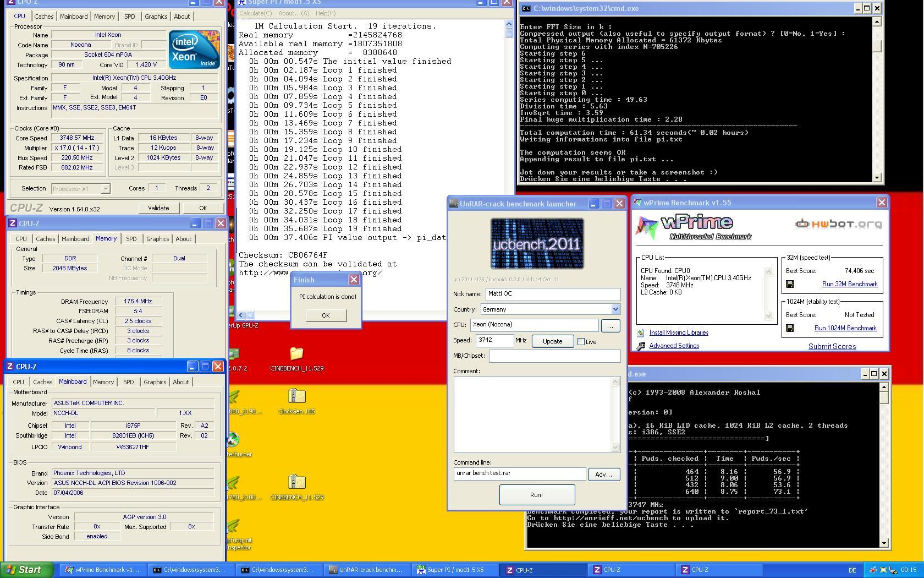This screenshot has width=924, height=578.
Task: Click the UnRAR-crack launcher title bar icon
Action: coord(454,204)
